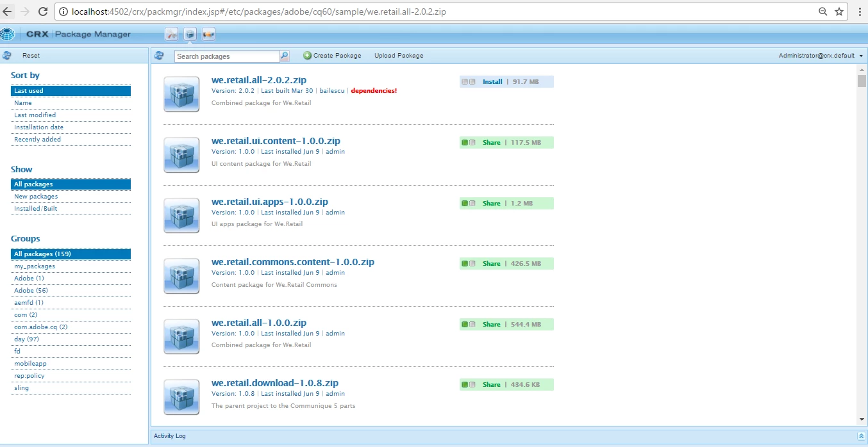Click package icon of we.retail.all-1.0.0.zip
The height and width of the screenshot is (447, 868).
tap(181, 336)
